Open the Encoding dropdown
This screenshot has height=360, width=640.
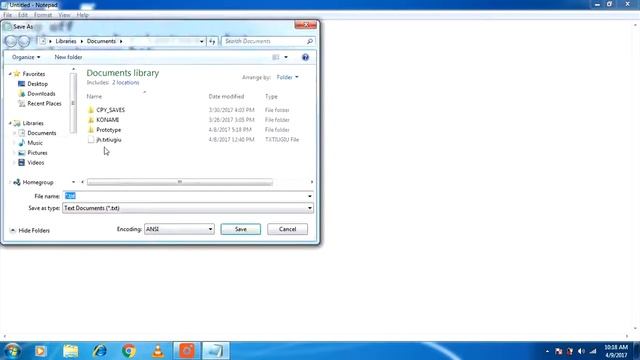[x=210, y=229]
